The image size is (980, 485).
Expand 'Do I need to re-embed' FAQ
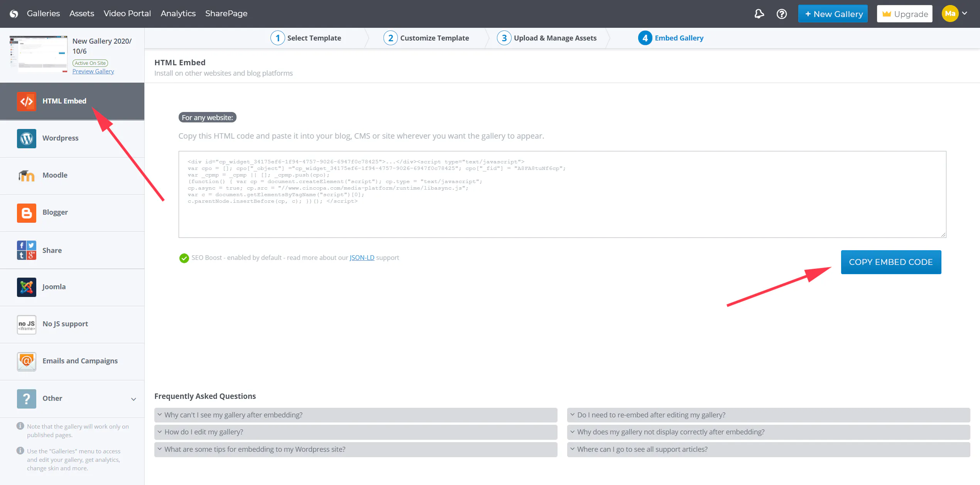(x=769, y=415)
